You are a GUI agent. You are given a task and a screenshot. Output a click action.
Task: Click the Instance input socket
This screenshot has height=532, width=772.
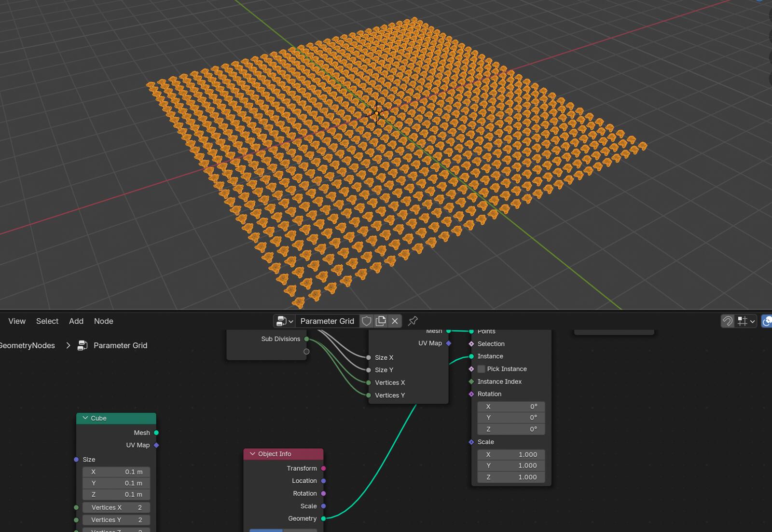pyautogui.click(x=471, y=356)
